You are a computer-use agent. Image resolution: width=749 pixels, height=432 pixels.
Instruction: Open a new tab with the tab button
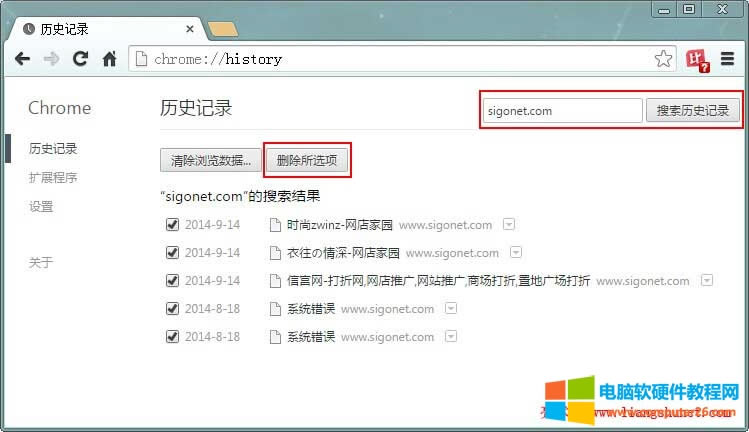tap(221, 28)
